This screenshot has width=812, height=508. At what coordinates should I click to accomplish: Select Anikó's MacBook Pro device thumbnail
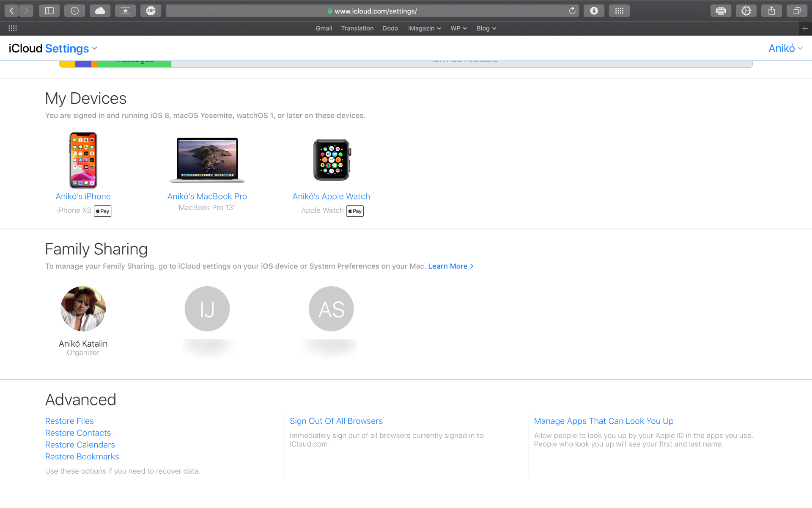[x=207, y=160]
